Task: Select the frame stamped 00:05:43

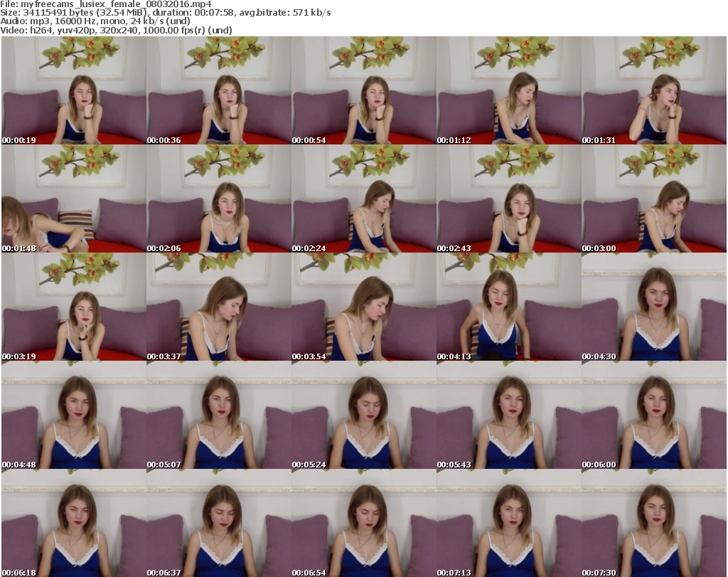Action: (509, 415)
